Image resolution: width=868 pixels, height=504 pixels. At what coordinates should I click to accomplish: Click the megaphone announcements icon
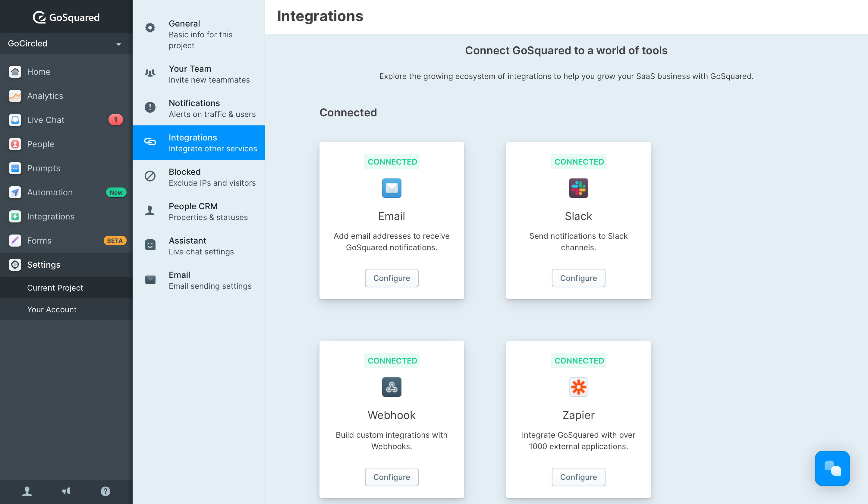click(x=66, y=491)
